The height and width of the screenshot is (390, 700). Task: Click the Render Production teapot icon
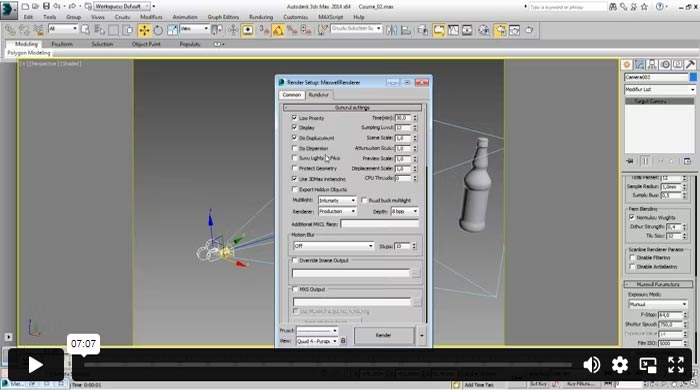pos(529,30)
